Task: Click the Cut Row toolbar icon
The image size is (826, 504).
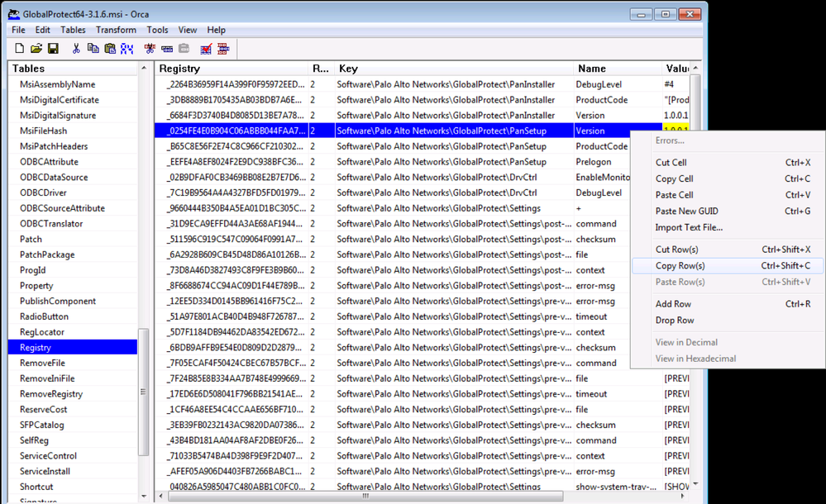Action: 150,49
